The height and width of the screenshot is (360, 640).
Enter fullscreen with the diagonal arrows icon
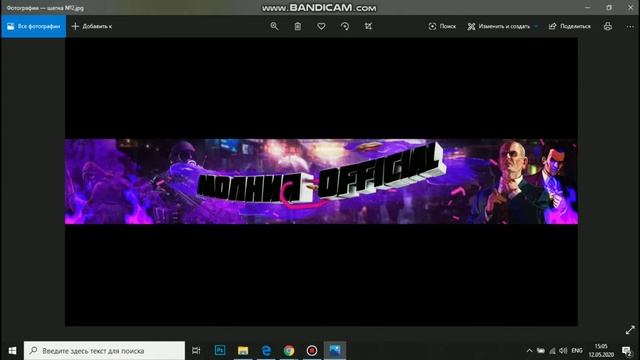630,330
